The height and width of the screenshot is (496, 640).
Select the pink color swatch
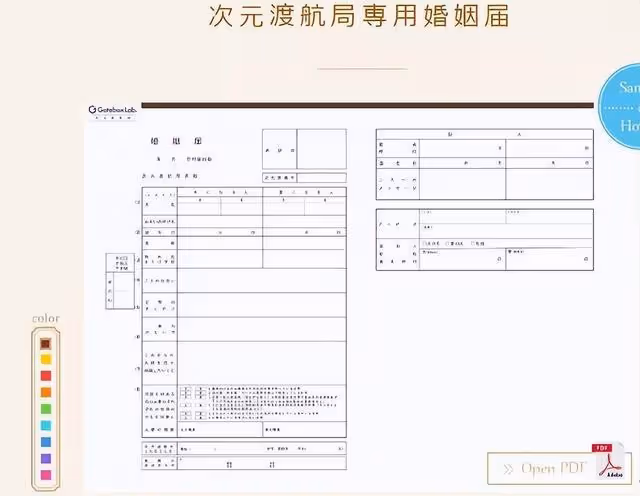point(46,475)
